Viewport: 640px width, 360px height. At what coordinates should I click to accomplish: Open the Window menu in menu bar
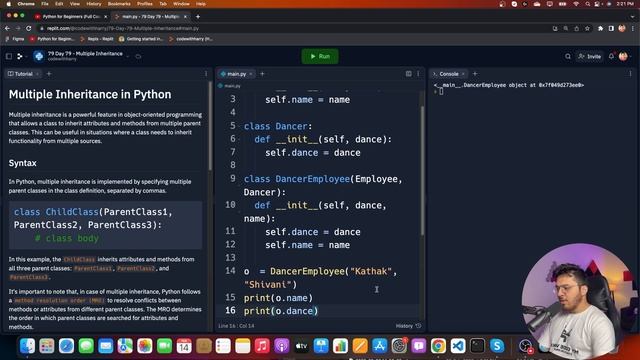tap(181, 4)
